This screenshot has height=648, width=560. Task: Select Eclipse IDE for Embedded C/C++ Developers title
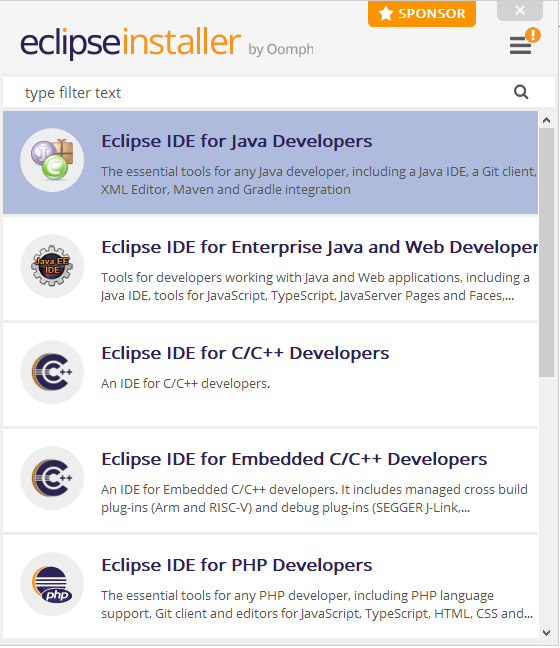pos(294,459)
